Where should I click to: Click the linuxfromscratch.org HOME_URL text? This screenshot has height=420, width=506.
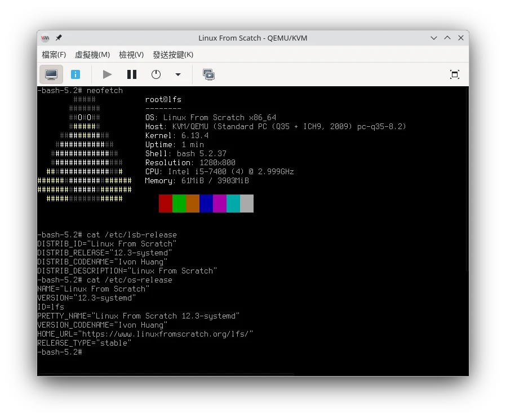pos(173,334)
